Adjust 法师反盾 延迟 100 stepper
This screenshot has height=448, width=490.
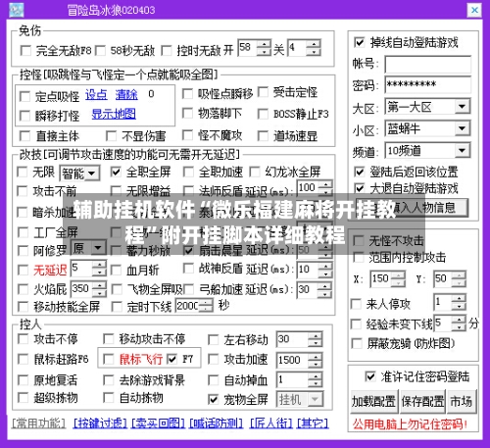pyautogui.click(x=325, y=188)
